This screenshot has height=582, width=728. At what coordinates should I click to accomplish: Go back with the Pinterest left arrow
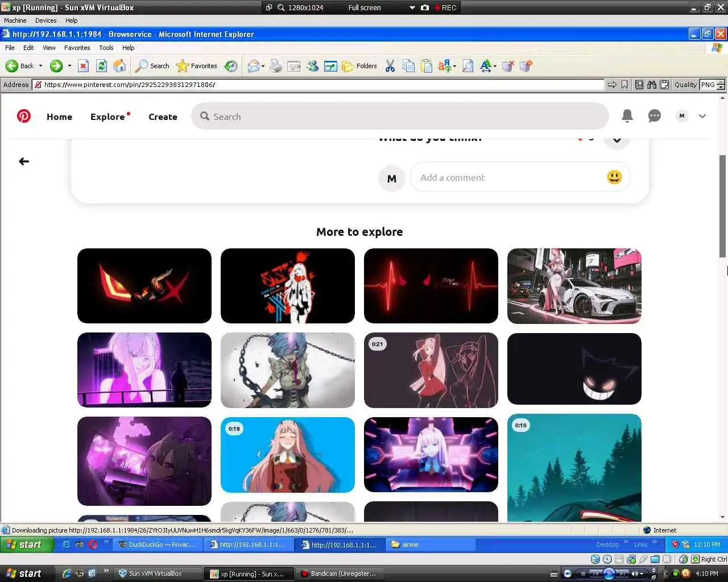coord(24,161)
